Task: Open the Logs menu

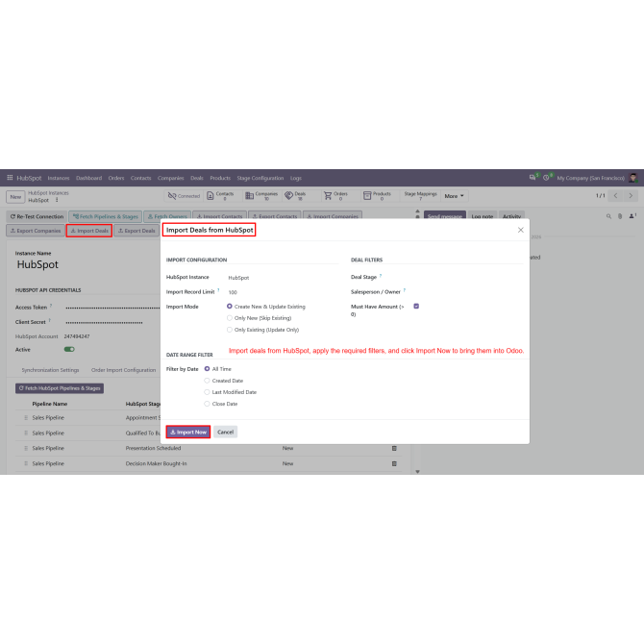Action: pos(296,178)
